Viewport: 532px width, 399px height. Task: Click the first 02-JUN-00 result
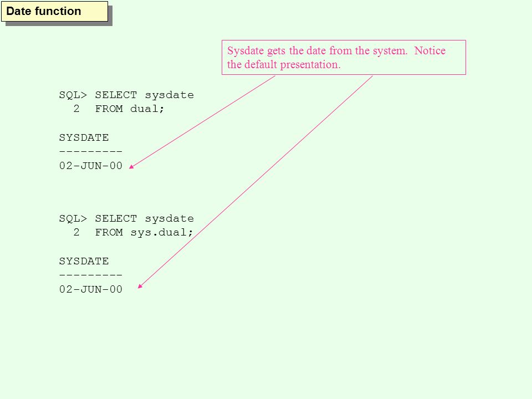point(90,166)
